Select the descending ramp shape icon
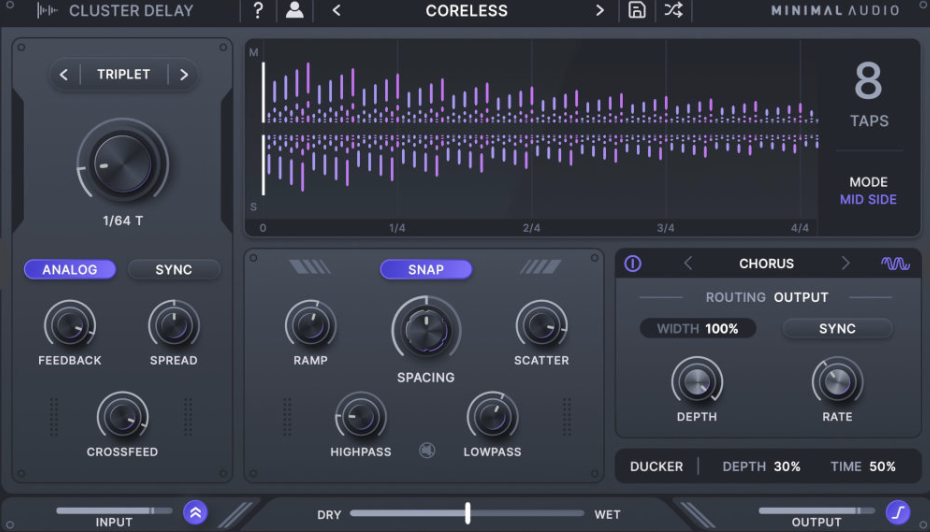This screenshot has width=930, height=532. click(x=310, y=267)
